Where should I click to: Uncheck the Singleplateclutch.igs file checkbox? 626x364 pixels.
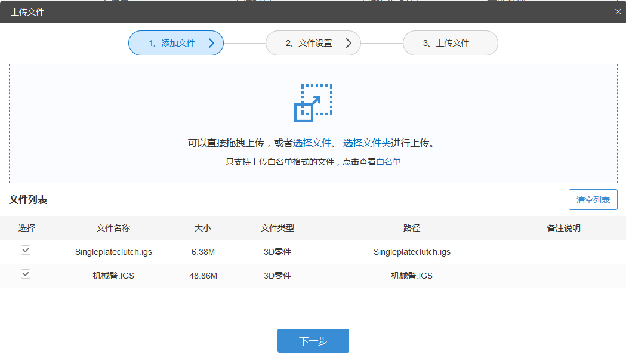tap(26, 250)
